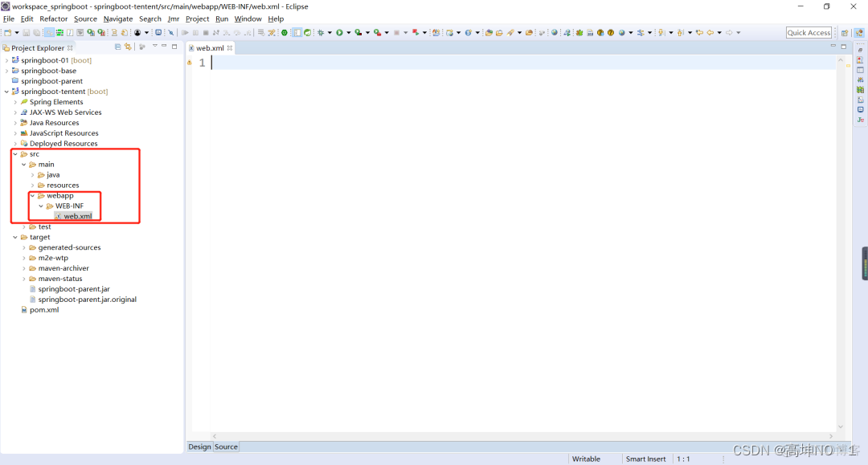Close the web.xml editor tab
Viewport: 868px width, 465px height.
[x=230, y=48]
